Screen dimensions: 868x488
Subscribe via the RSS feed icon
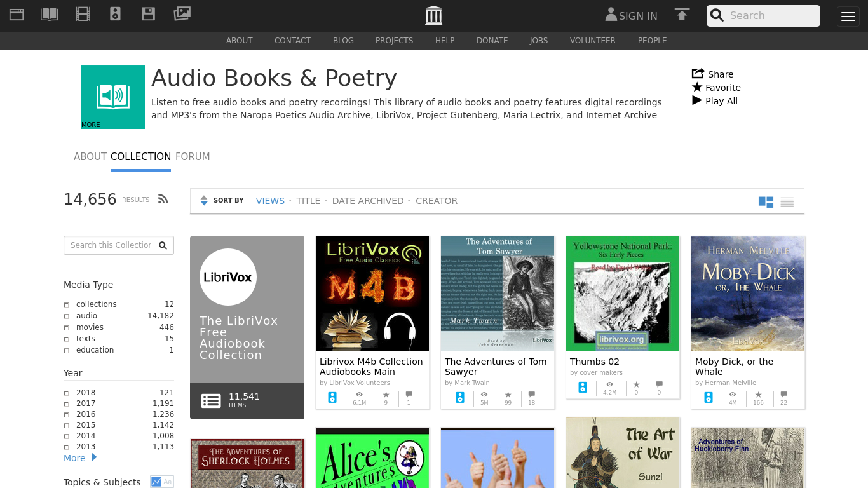click(163, 200)
